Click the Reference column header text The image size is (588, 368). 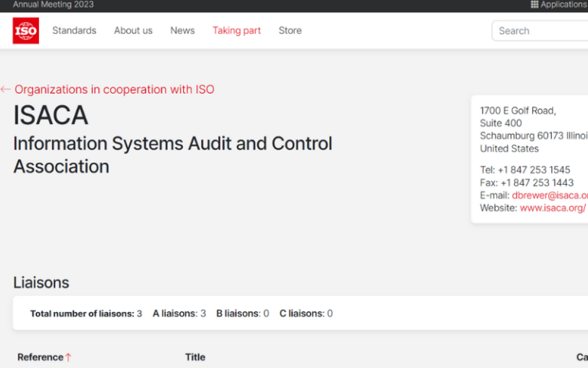[x=40, y=357]
